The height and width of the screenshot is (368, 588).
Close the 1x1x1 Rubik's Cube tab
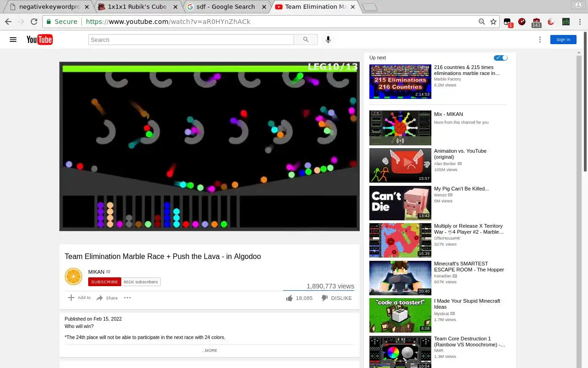pyautogui.click(x=175, y=7)
